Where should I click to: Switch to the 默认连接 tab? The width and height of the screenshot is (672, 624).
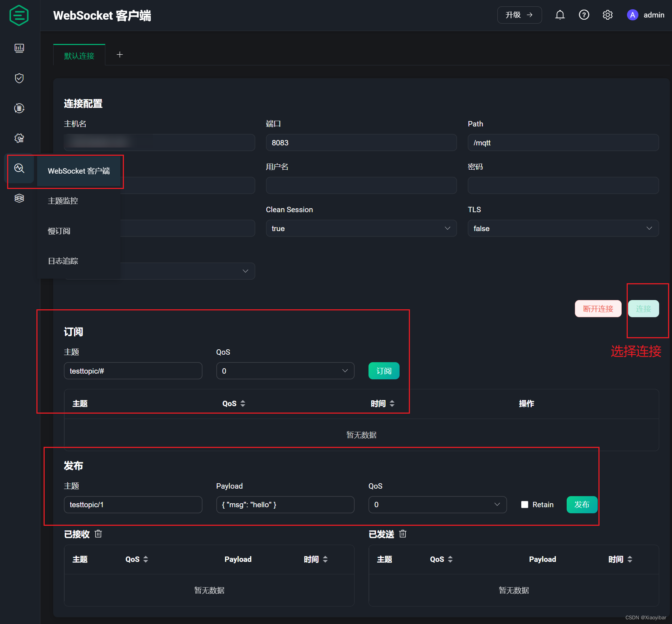click(79, 55)
